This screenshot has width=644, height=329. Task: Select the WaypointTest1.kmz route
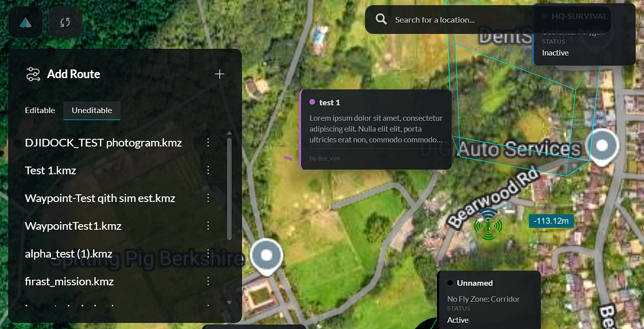[x=73, y=226]
